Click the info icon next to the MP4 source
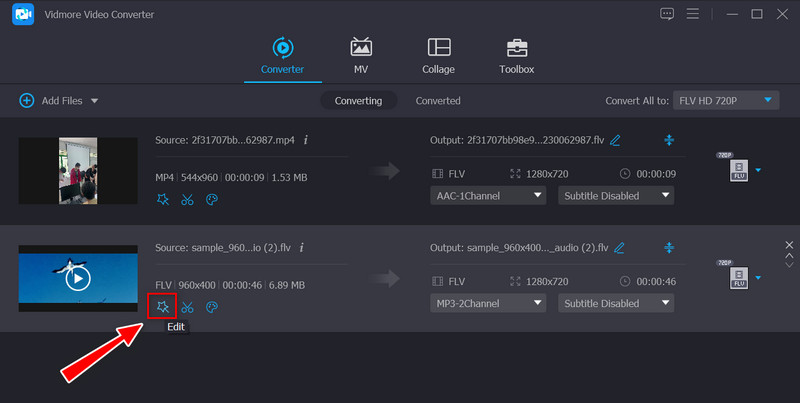The height and width of the screenshot is (403, 800). click(305, 140)
